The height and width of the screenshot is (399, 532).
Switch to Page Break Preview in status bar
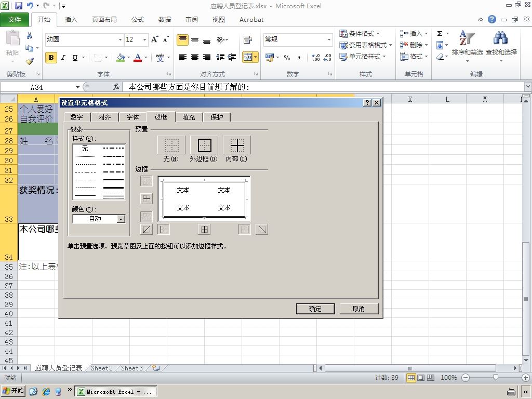431,378
